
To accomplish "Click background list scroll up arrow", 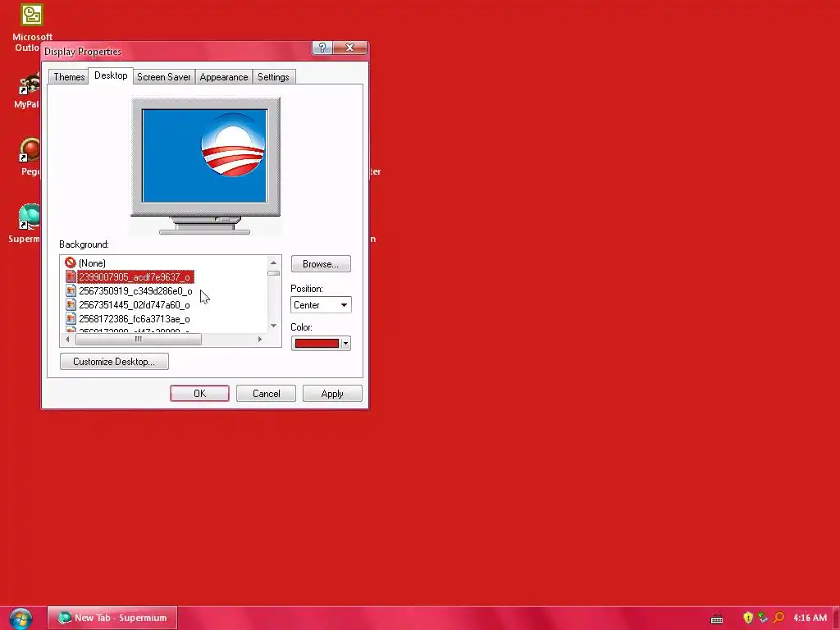I will coord(274,262).
